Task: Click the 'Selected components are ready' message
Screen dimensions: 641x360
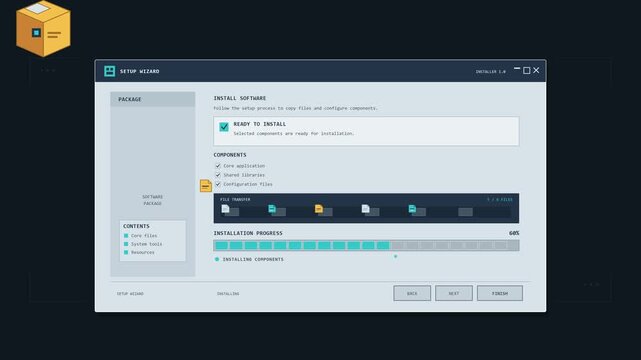Action: (294, 134)
